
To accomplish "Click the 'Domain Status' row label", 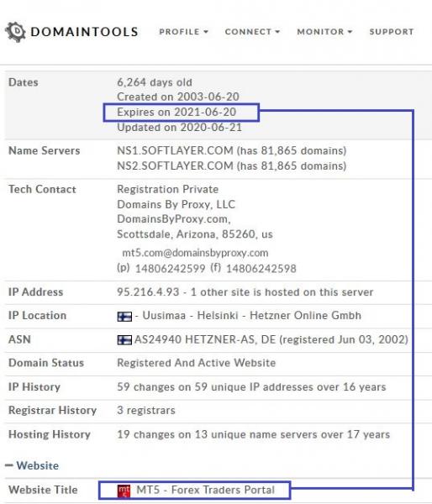I will 46,363.
